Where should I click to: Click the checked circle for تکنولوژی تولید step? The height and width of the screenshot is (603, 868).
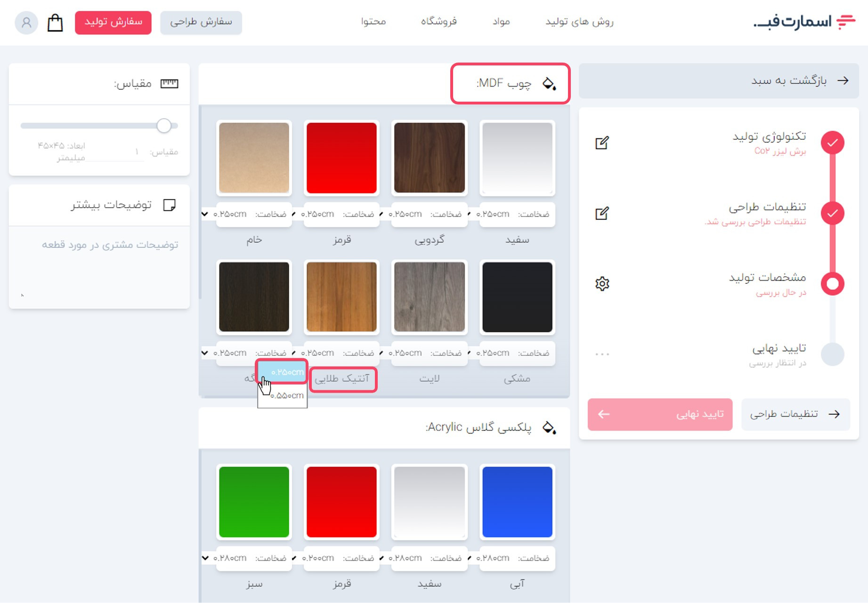832,143
